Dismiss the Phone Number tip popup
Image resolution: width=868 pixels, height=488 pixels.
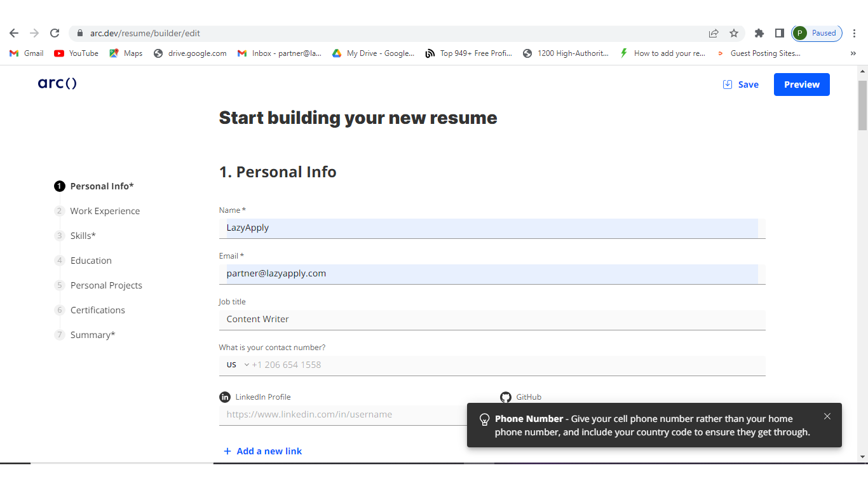[827, 416]
